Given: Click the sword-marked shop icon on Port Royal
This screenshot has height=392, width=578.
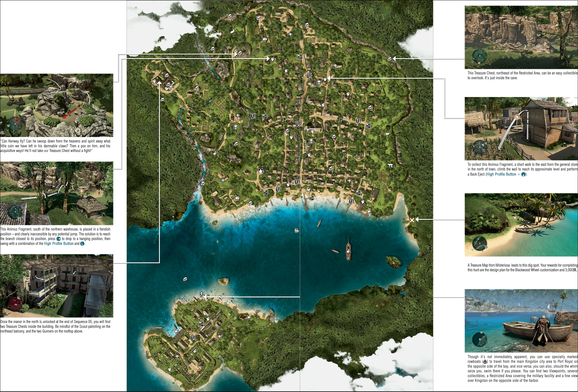Looking at the screenshot, I should pyautogui.click(x=193, y=337).
